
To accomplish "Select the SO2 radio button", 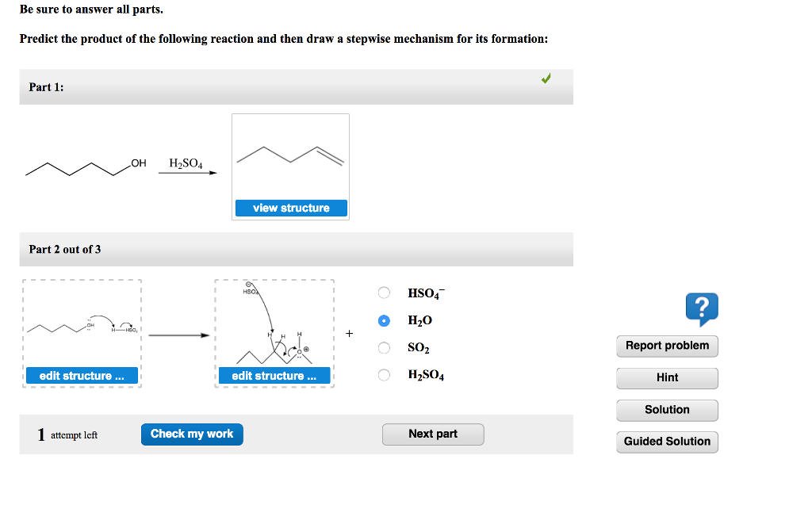I will [x=384, y=347].
